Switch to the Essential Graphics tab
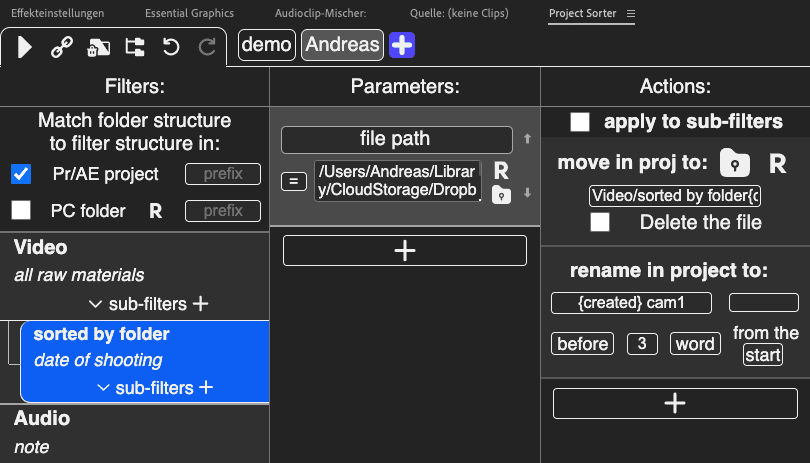This screenshot has height=463, width=810. 189,13
